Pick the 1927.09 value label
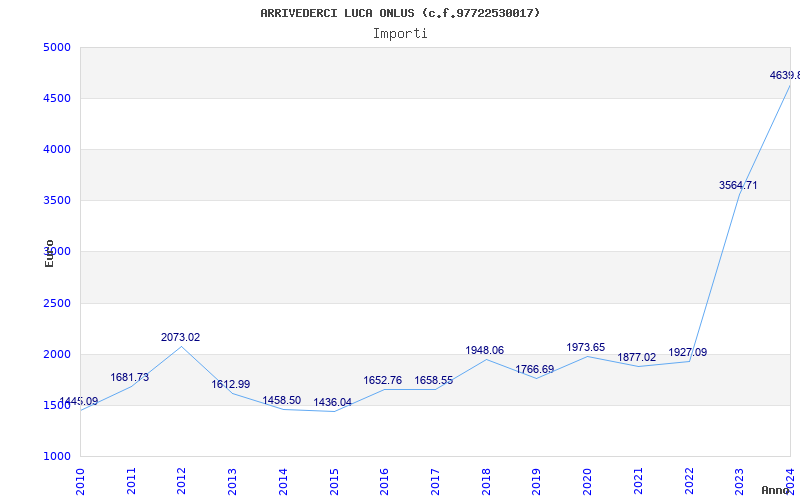Image resolution: width=800 pixels, height=500 pixels. pos(688,353)
